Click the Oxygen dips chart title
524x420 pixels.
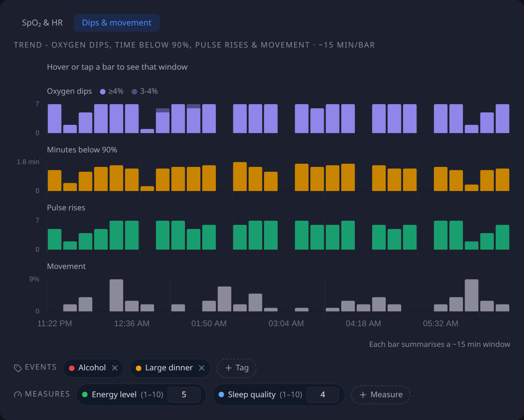click(69, 91)
